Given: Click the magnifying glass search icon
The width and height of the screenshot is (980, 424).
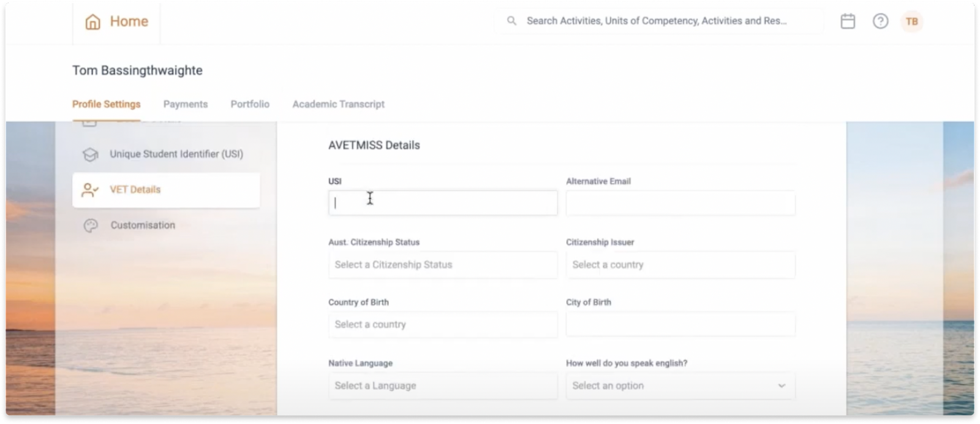Looking at the screenshot, I should point(511,20).
